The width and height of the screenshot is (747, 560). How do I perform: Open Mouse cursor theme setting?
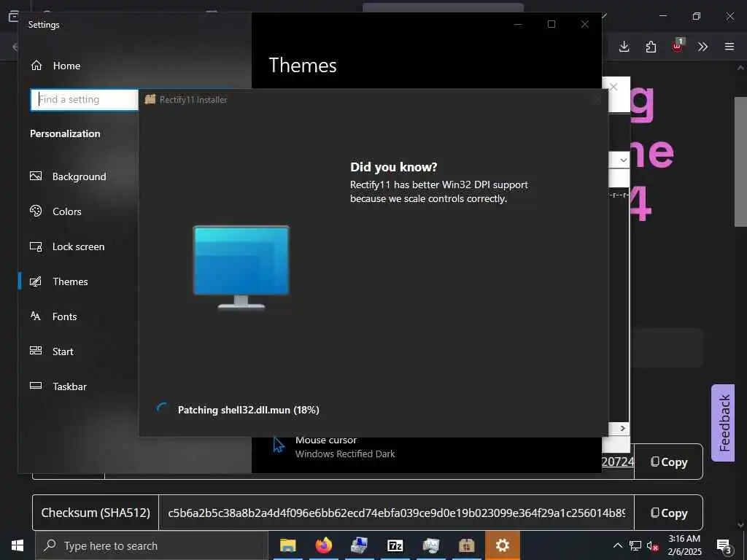345,447
